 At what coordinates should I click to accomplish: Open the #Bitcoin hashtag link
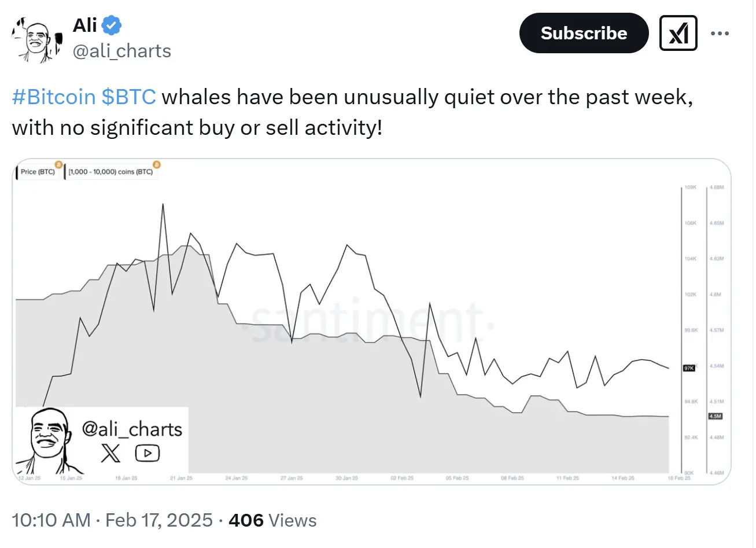[x=53, y=97]
